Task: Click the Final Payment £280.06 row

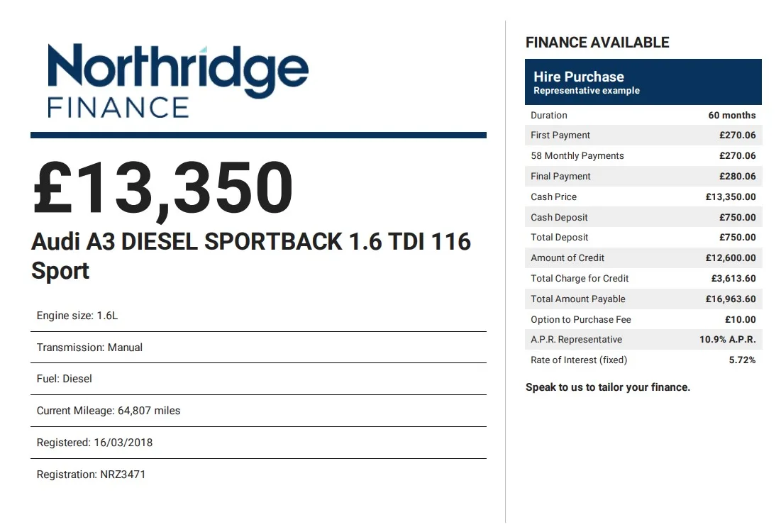Action: click(643, 177)
